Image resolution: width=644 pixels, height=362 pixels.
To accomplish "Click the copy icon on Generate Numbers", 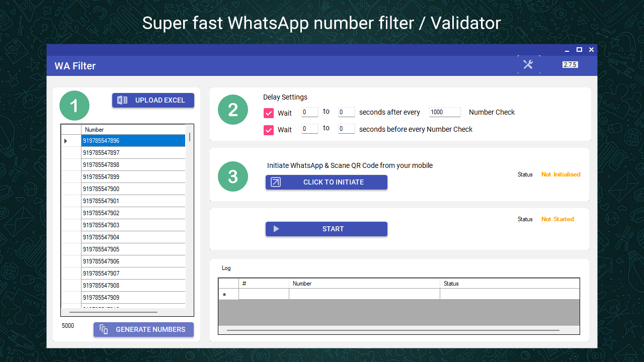I will click(104, 329).
